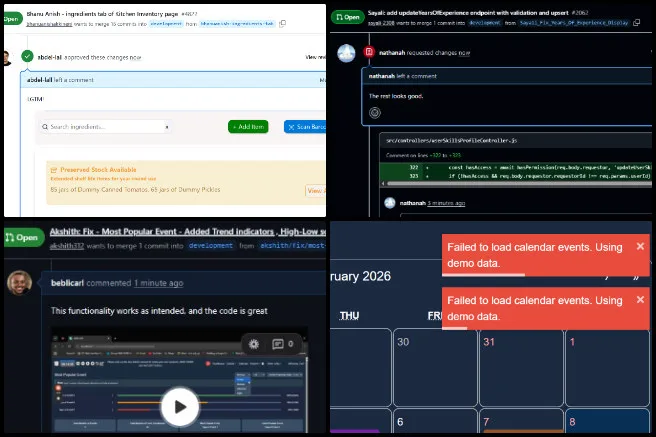The image size is (656, 437).
Task: Copy branch name icon in Sayali PR
Action: coord(636,23)
